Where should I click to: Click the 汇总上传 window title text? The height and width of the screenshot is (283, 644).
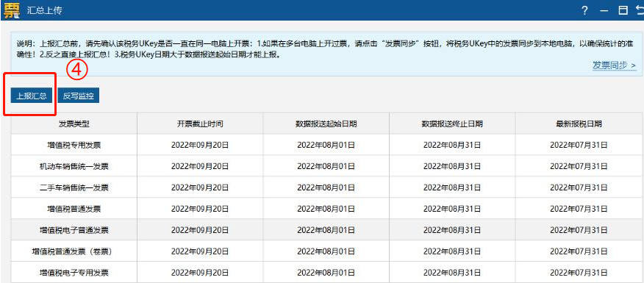pyautogui.click(x=44, y=11)
